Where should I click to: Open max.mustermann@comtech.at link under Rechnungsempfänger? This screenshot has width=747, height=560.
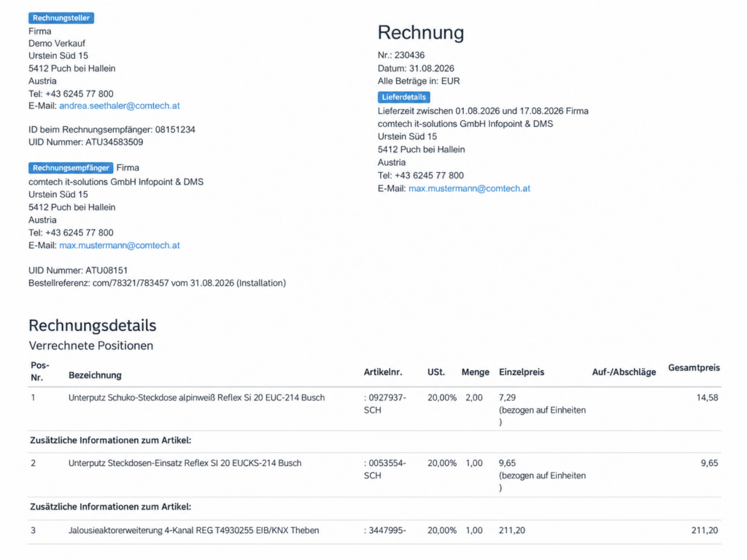point(119,245)
